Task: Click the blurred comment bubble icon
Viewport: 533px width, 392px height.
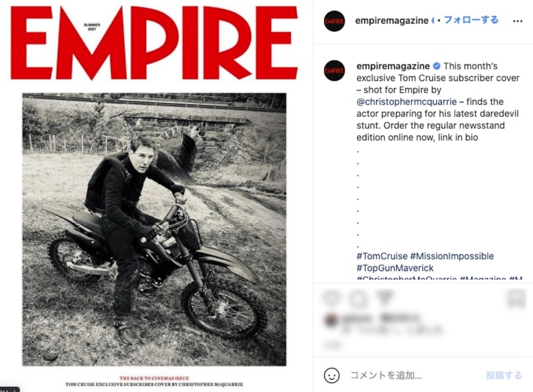Action: [357, 298]
